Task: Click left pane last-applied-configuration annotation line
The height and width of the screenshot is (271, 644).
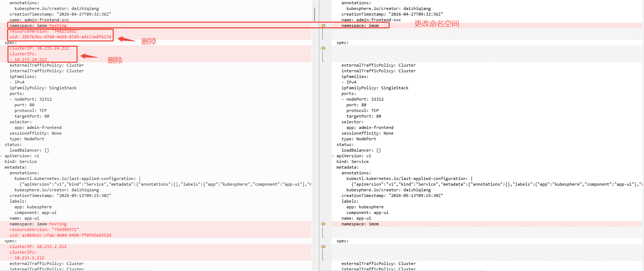Action: click(78, 179)
